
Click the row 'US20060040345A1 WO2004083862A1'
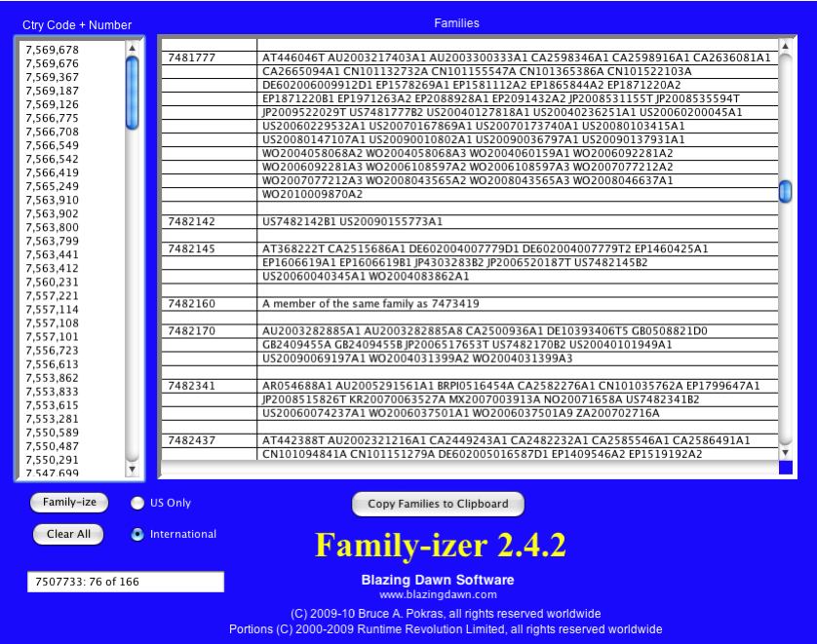tap(518, 277)
